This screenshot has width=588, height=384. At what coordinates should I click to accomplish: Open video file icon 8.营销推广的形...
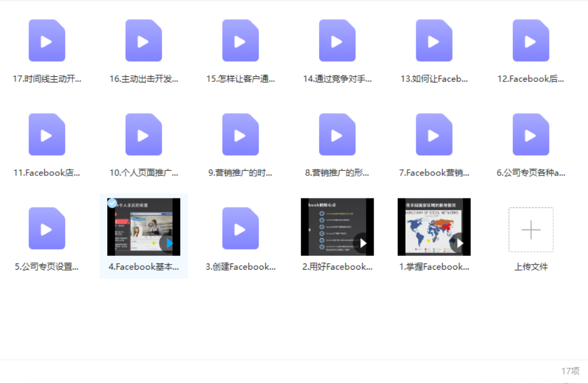tap(337, 135)
